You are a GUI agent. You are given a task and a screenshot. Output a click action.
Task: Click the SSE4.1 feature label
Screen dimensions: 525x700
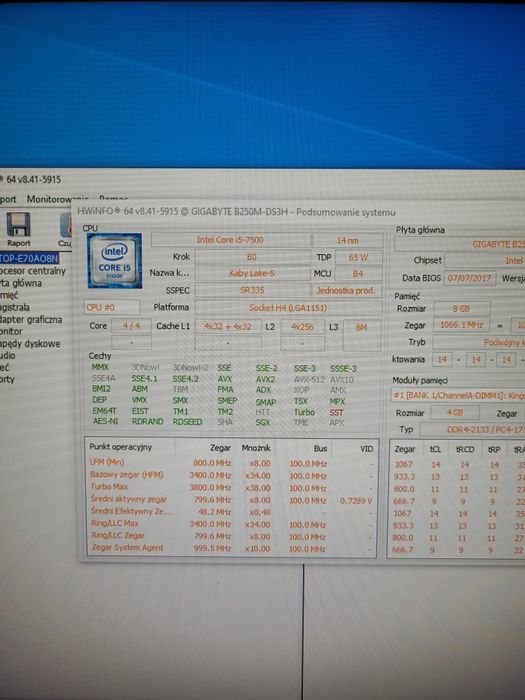(144, 378)
